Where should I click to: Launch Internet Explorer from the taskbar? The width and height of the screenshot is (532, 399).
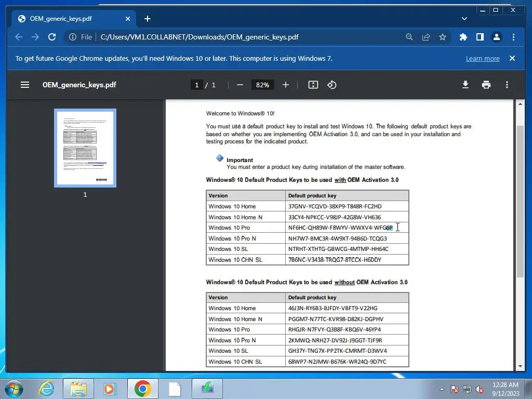click(x=46, y=389)
